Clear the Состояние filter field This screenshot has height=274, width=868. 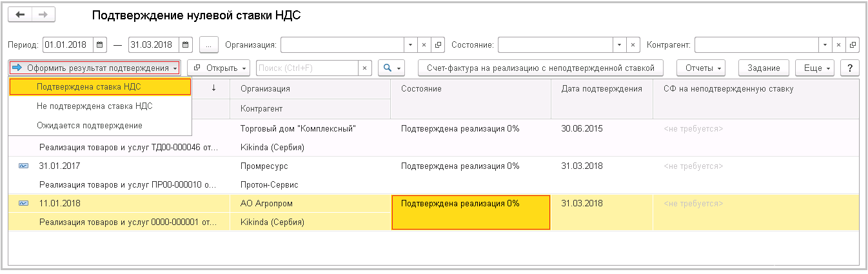coord(633,45)
